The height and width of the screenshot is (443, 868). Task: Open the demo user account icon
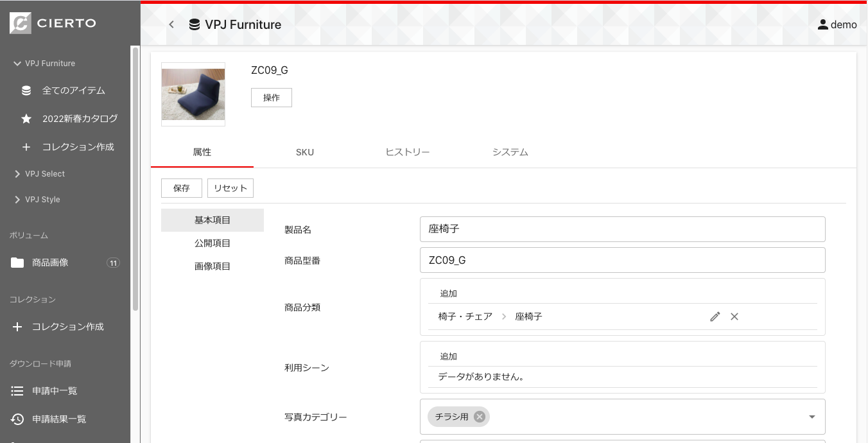(822, 24)
